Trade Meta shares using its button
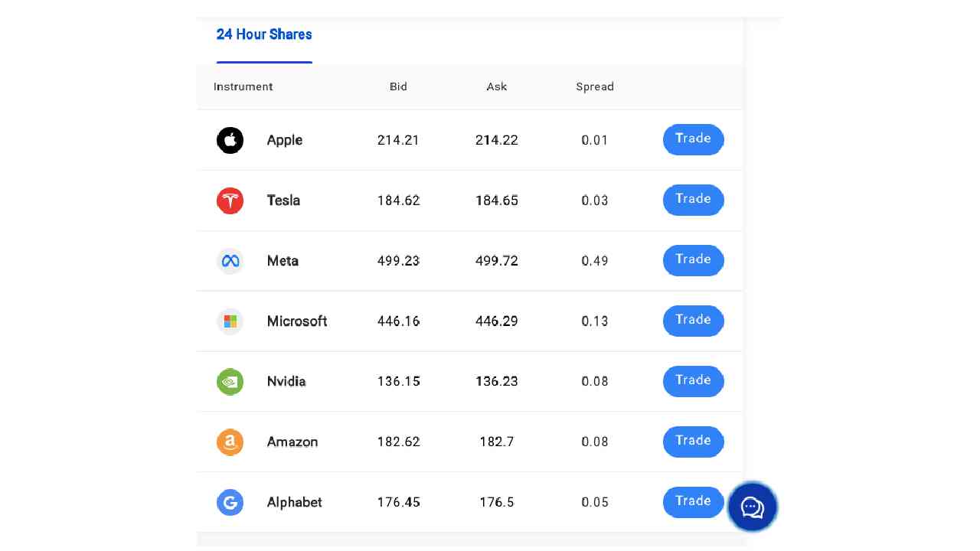Image resolution: width=980 pixels, height=551 pixels. tap(693, 260)
